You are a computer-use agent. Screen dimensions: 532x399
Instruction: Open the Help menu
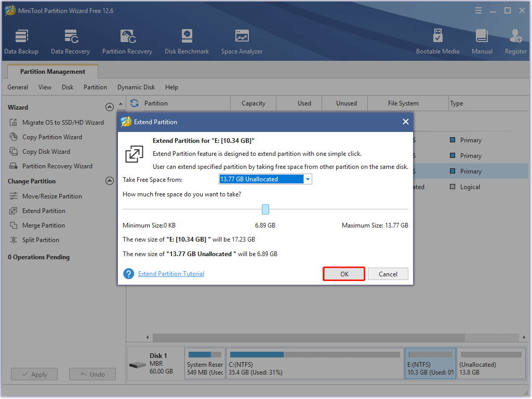click(x=171, y=87)
